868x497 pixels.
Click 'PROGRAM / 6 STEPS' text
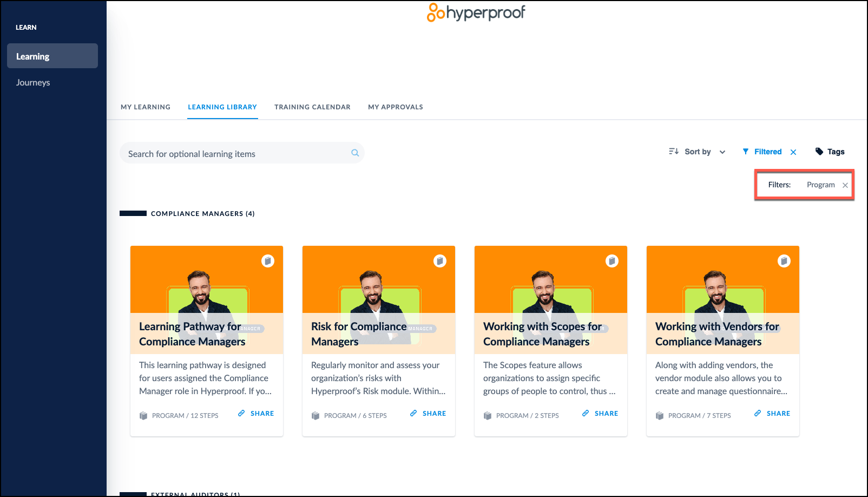tap(356, 416)
